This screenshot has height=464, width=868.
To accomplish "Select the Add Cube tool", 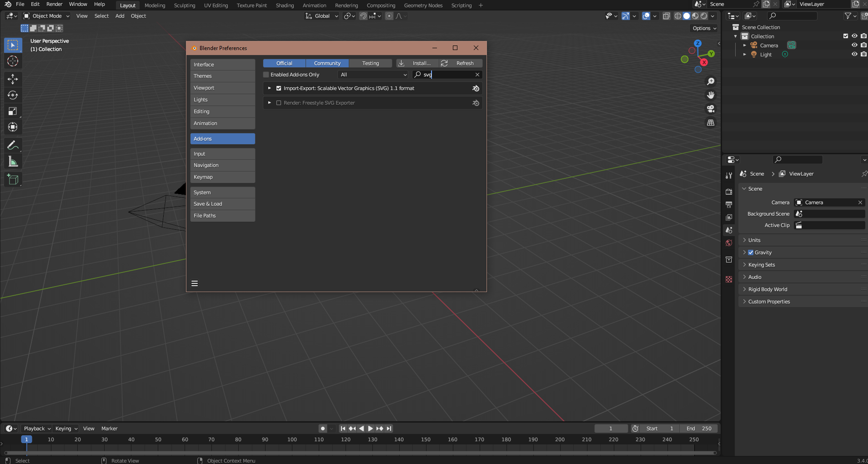I will [13, 180].
